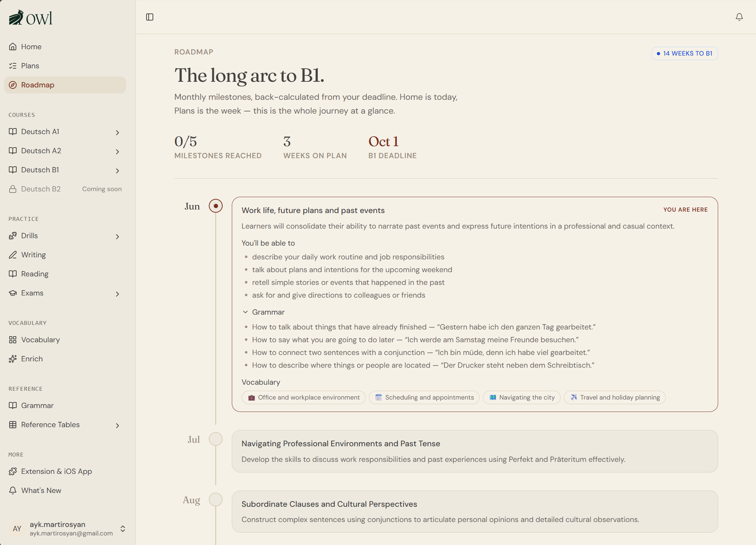756x545 pixels.
Task: Click the owl logo in the sidebar
Action: 30,18
